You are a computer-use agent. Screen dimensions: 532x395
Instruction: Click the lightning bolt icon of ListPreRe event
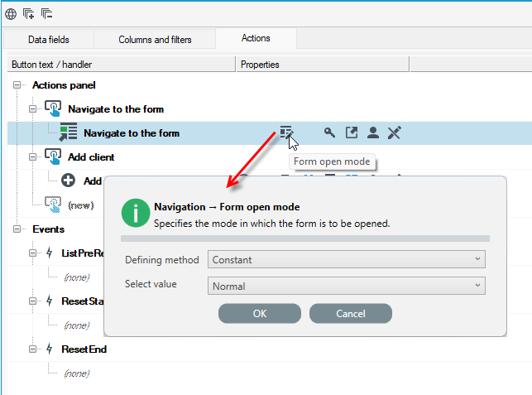coord(50,253)
